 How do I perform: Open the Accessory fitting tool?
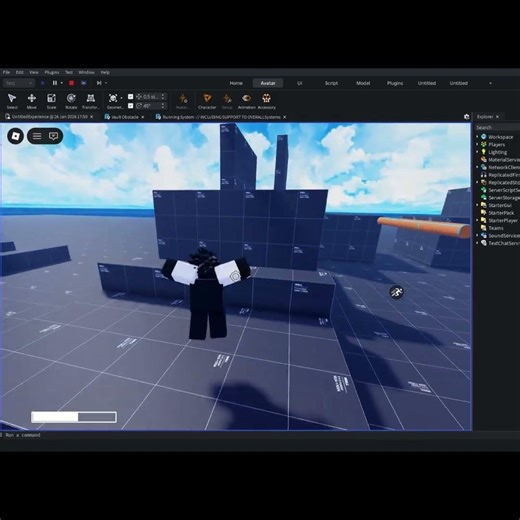click(x=266, y=101)
